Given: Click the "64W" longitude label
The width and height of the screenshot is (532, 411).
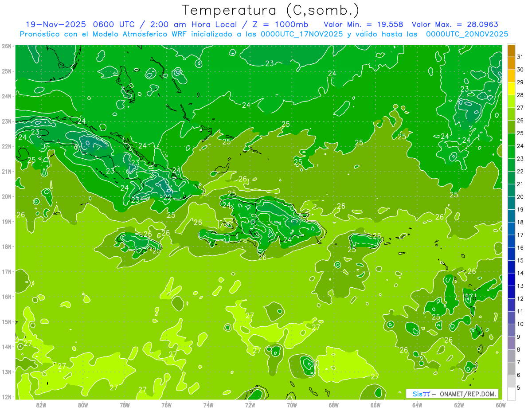Looking at the screenshot, I should [417, 405].
